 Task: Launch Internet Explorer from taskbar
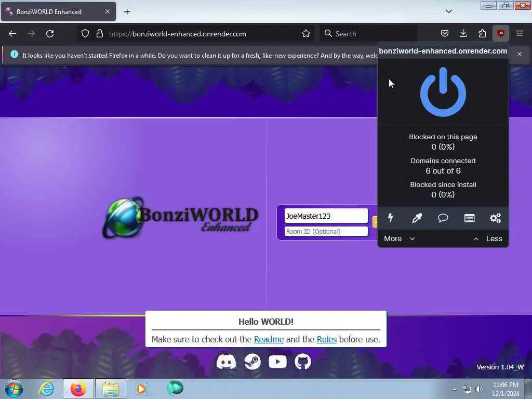pyautogui.click(x=46, y=389)
